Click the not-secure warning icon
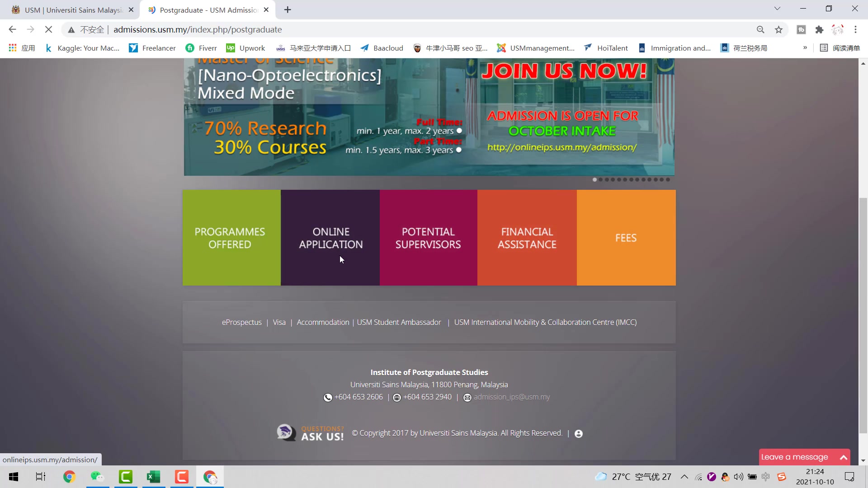The width and height of the screenshot is (868, 488). pos(71,30)
